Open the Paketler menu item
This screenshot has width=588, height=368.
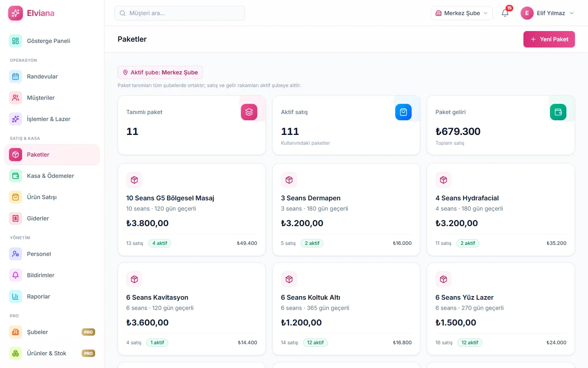pyautogui.click(x=52, y=155)
